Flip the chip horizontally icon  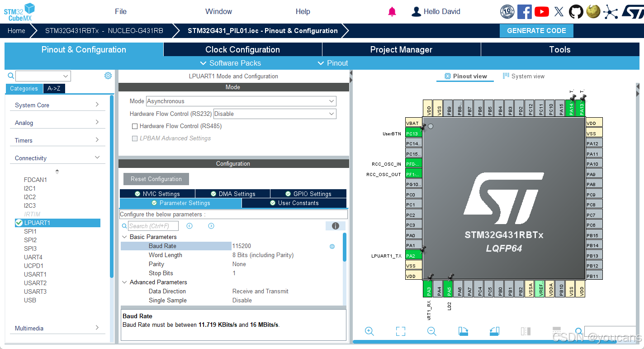click(x=526, y=331)
